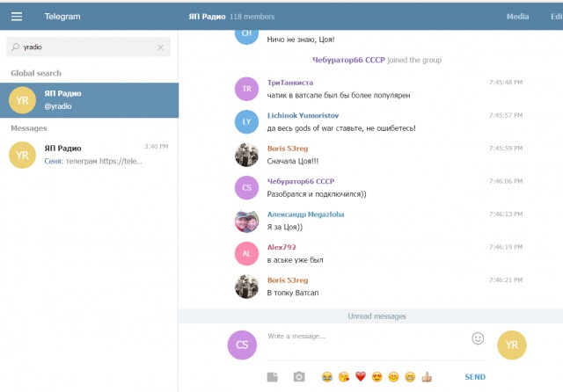Click message 'В топку Ватсап'
The height and width of the screenshot is (392, 563).
click(x=293, y=293)
